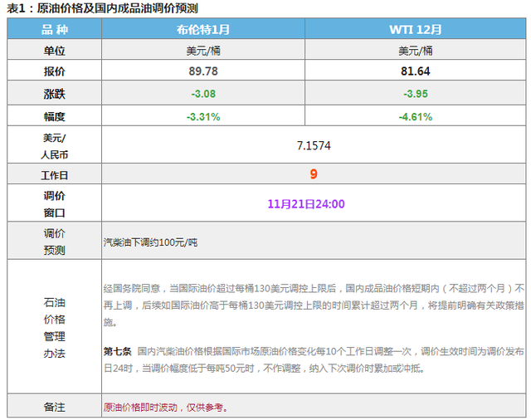
Task: Click the bold heading 第七条
Action: 117,351
